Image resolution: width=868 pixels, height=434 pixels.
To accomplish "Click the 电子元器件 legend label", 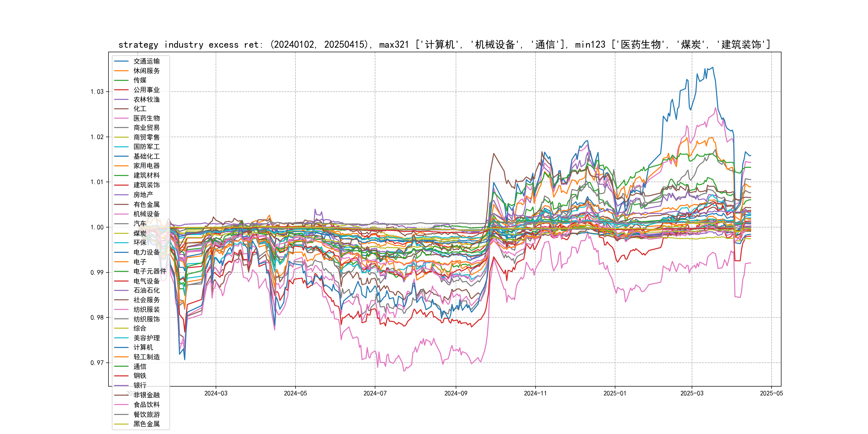I will point(150,271).
